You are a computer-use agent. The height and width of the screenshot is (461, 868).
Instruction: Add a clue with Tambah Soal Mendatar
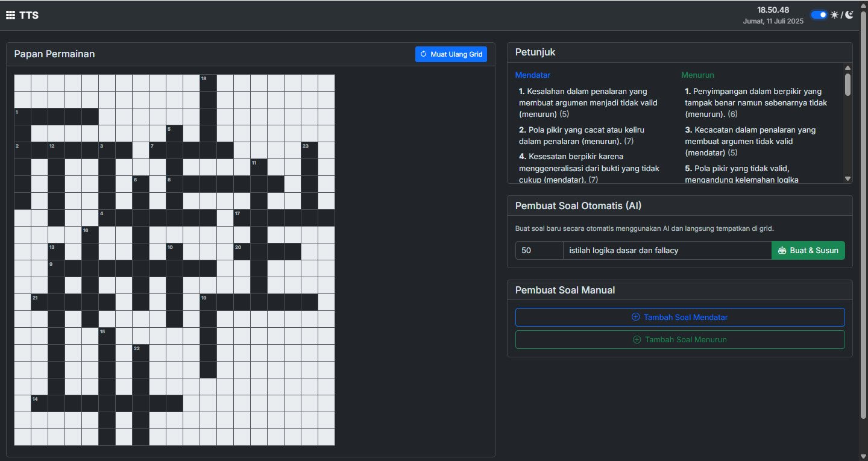pos(680,317)
